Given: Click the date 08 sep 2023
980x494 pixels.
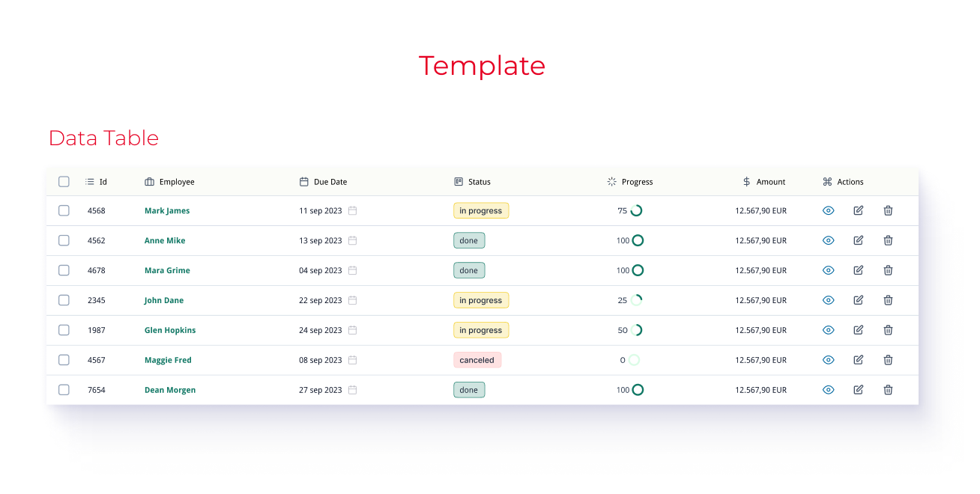Looking at the screenshot, I should [321, 360].
